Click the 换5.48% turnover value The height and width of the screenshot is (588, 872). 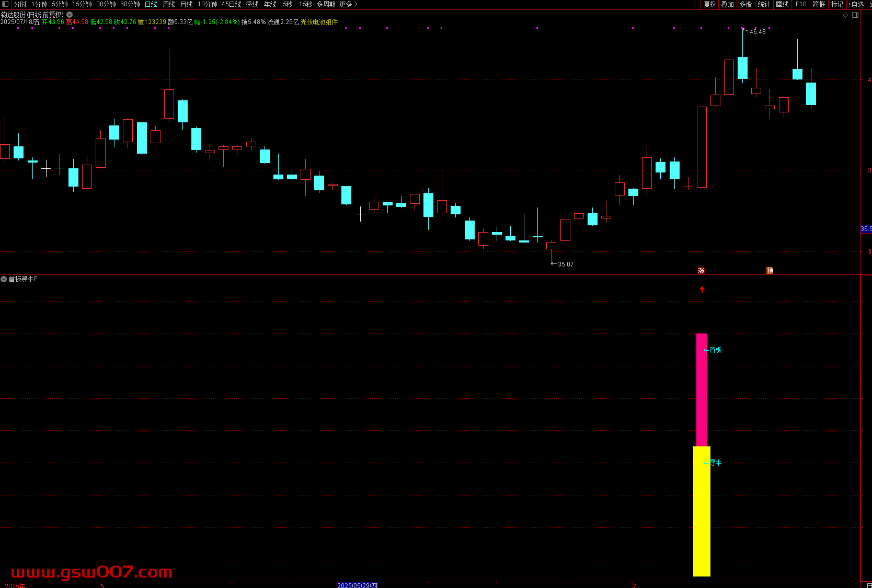[254, 22]
